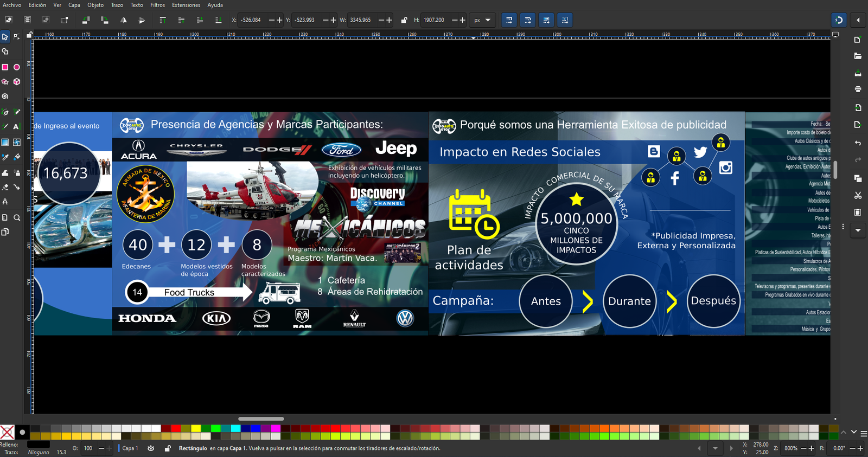
Task: Flip selection horizontally
Action: click(123, 20)
